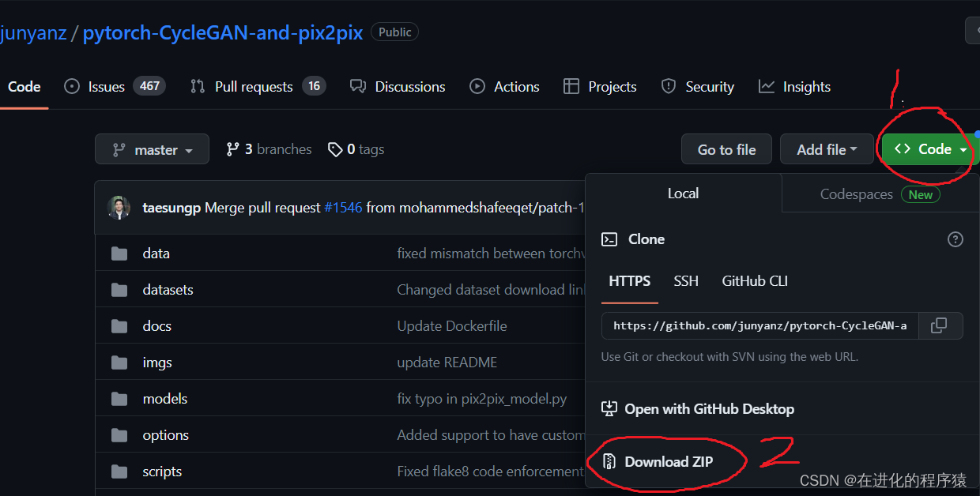The image size is (980, 496).
Task: Click the Insights graph icon
Action: click(767, 87)
